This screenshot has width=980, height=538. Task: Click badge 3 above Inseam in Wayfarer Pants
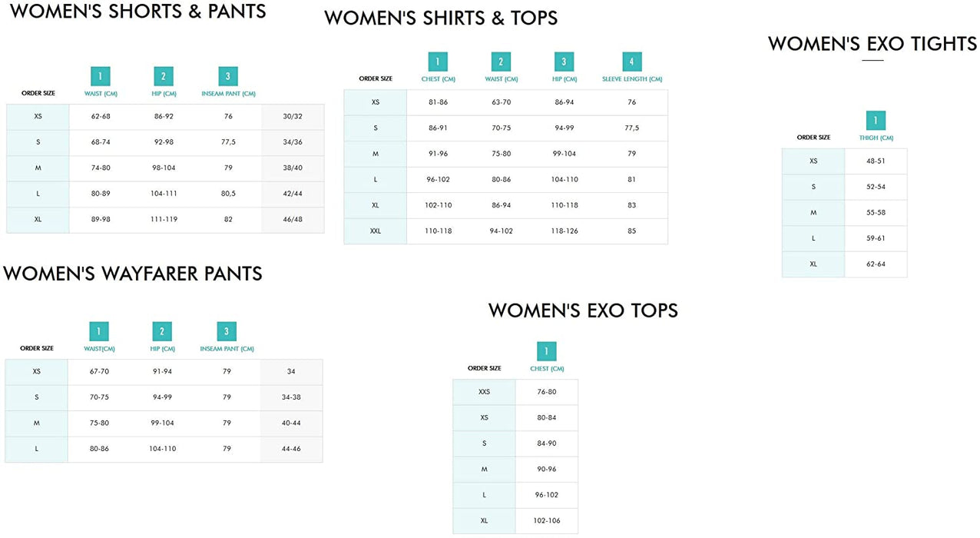point(227,331)
